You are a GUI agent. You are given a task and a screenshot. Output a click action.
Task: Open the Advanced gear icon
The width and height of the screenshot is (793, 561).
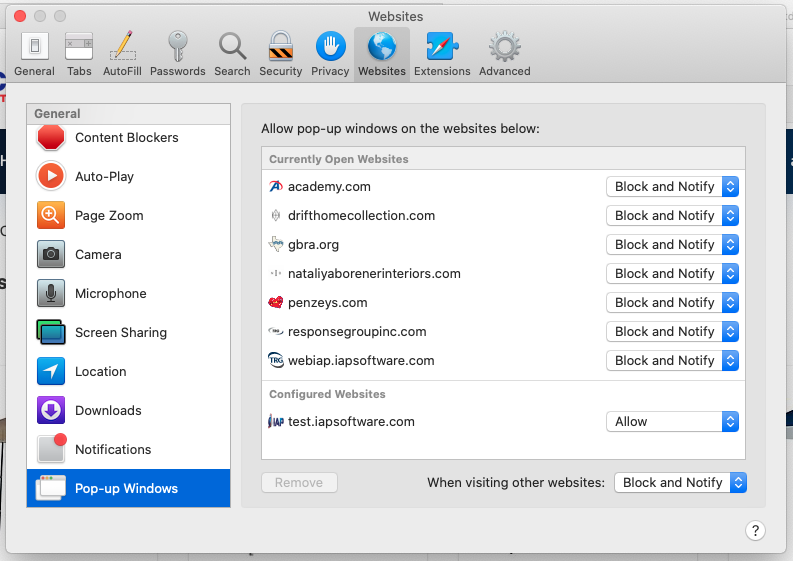[x=504, y=47]
